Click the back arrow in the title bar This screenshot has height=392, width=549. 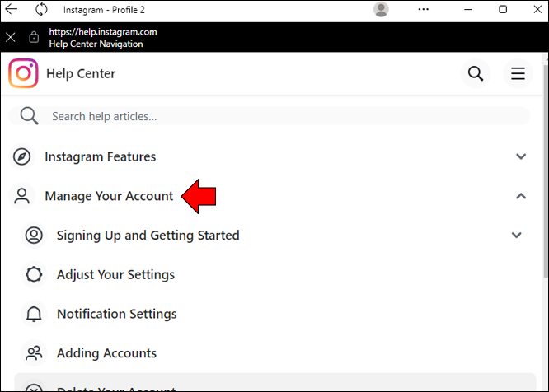(12, 9)
